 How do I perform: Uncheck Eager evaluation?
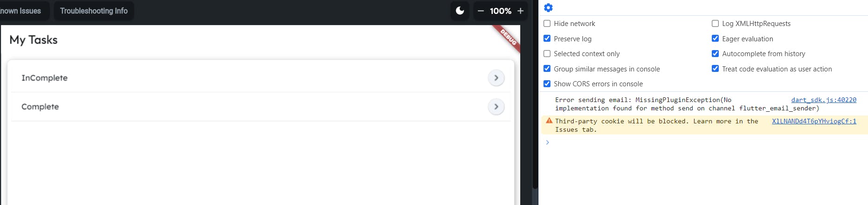[716, 38]
